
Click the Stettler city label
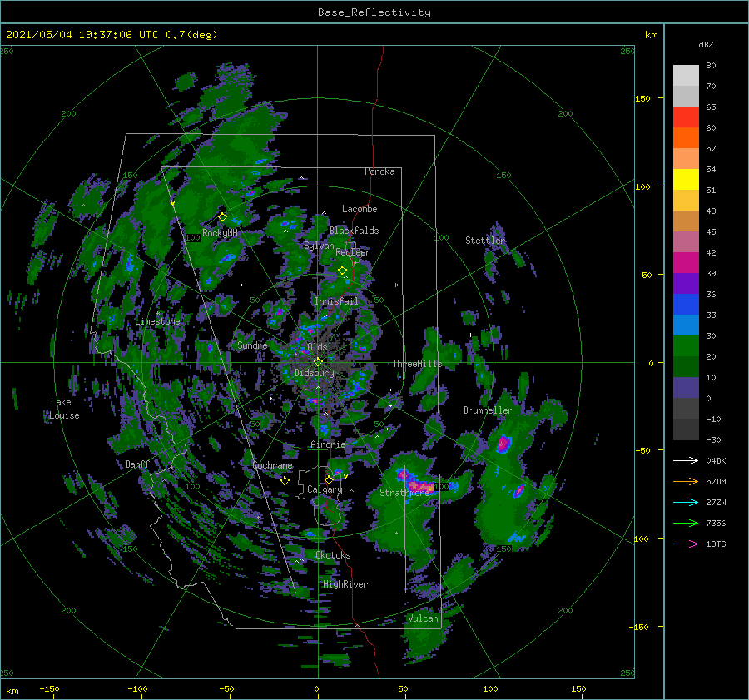pos(485,241)
